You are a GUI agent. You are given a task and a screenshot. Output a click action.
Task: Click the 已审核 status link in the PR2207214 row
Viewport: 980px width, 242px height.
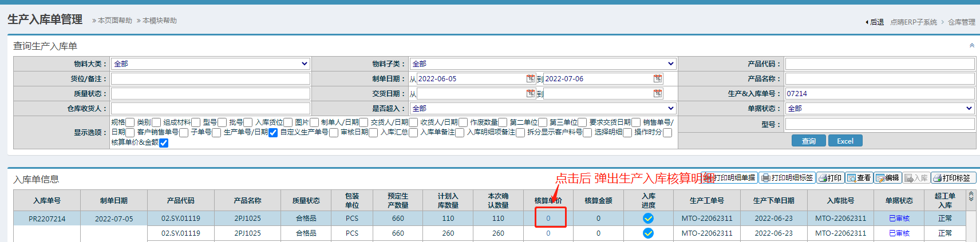899,218
